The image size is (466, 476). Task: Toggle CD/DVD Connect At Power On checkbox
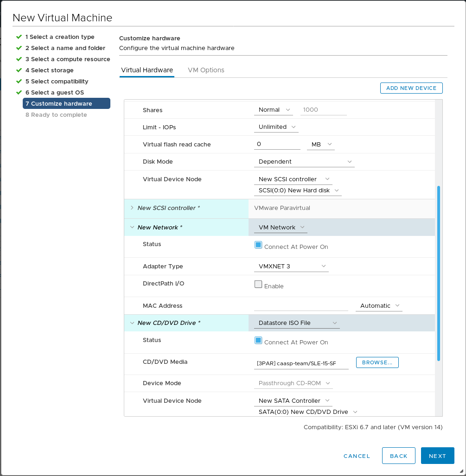coord(258,341)
